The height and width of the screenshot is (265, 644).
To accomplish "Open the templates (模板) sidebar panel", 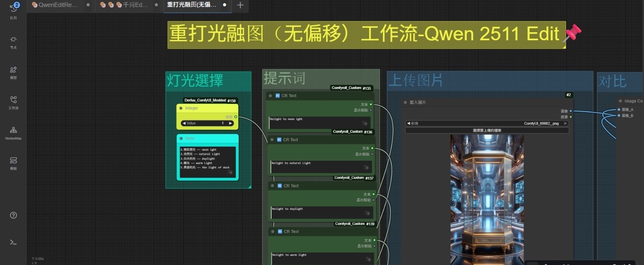I will click(x=13, y=163).
